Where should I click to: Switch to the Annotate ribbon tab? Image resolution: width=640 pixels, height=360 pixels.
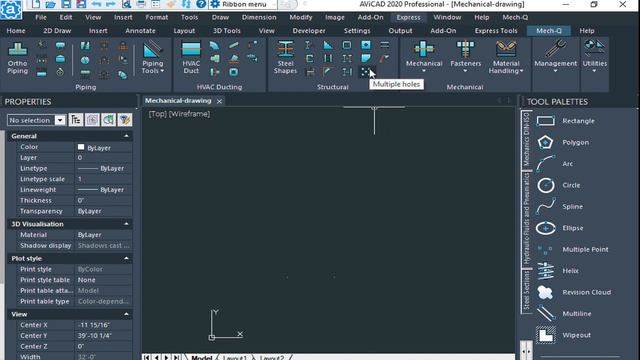pos(140,31)
